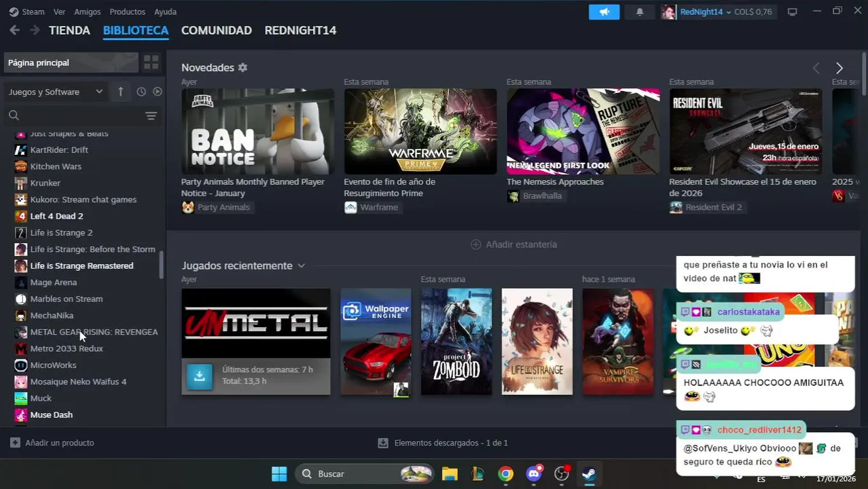This screenshot has width=868, height=489.
Task: Open the Amigos menu
Action: pos(87,12)
